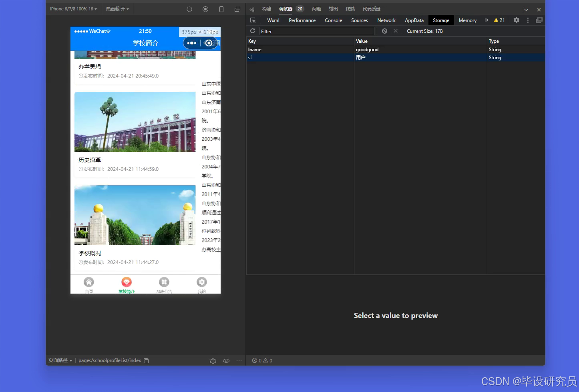
Task: Select the Storage panel tab
Action: click(441, 20)
